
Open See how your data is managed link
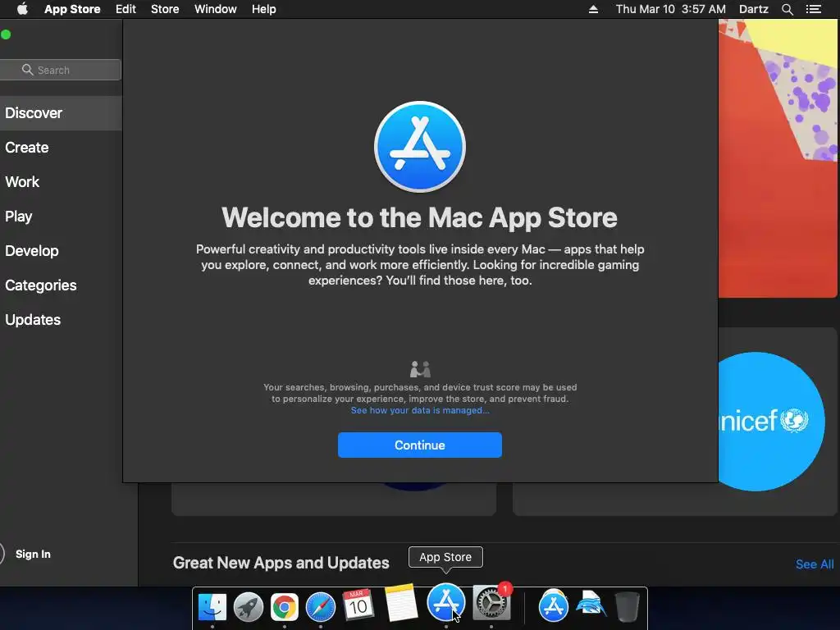coord(420,410)
